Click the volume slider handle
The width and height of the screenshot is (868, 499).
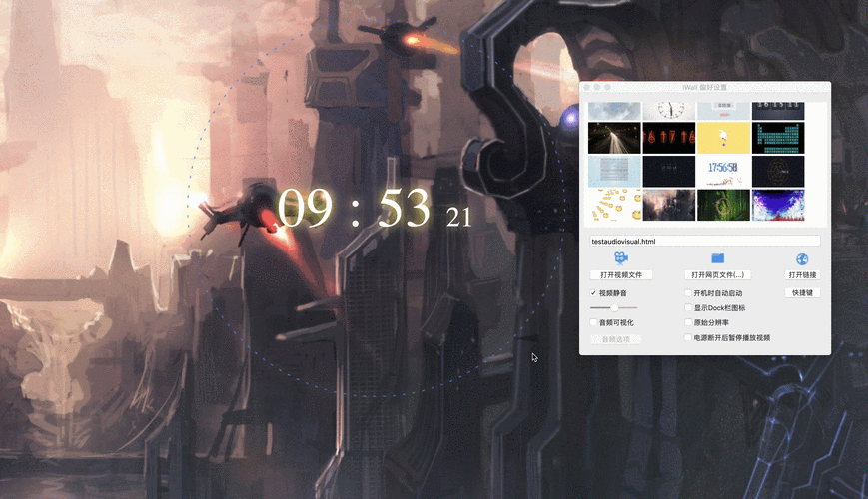coord(613,308)
